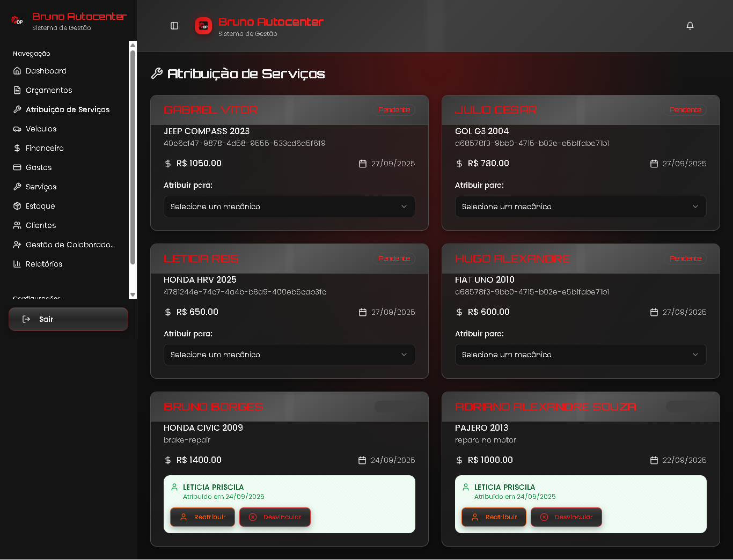Open Gestão de Colaboradores menu item
733x560 pixels.
pos(70,245)
